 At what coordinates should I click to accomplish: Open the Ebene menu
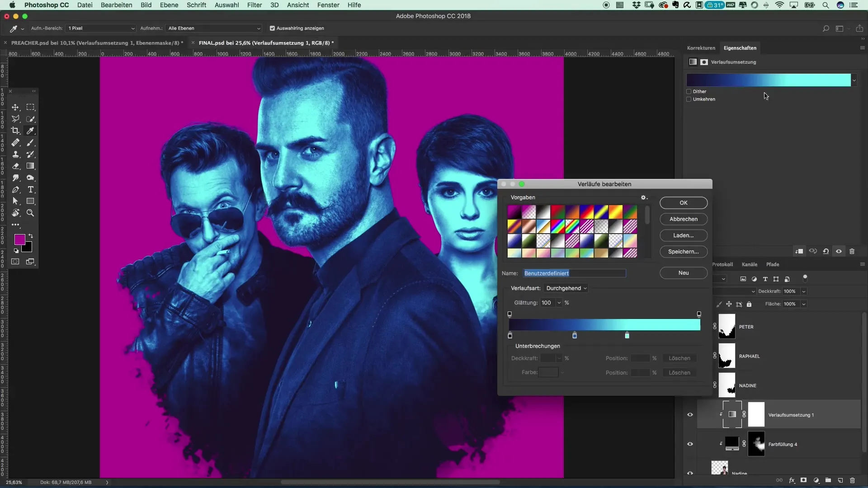pyautogui.click(x=169, y=5)
